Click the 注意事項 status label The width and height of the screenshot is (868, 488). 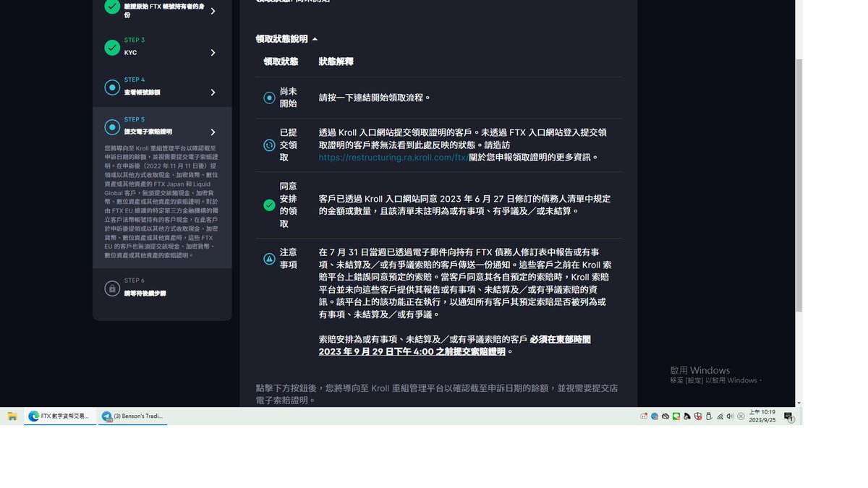tap(289, 258)
